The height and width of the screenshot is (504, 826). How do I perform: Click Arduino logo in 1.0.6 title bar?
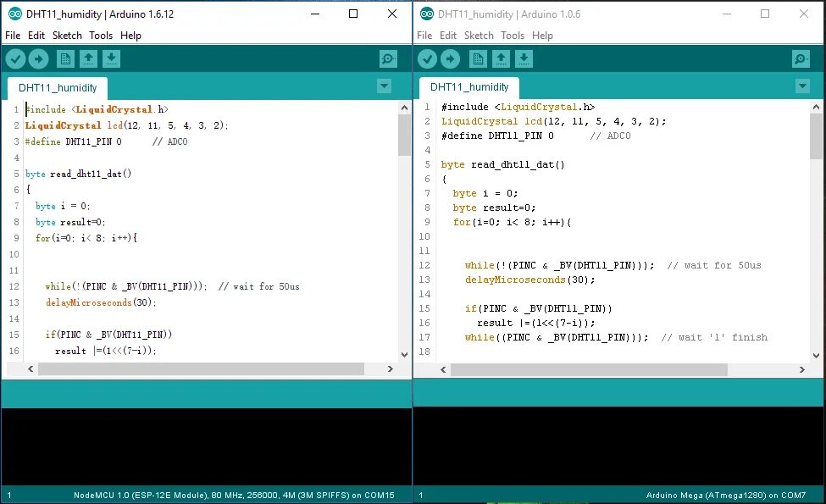427,14
